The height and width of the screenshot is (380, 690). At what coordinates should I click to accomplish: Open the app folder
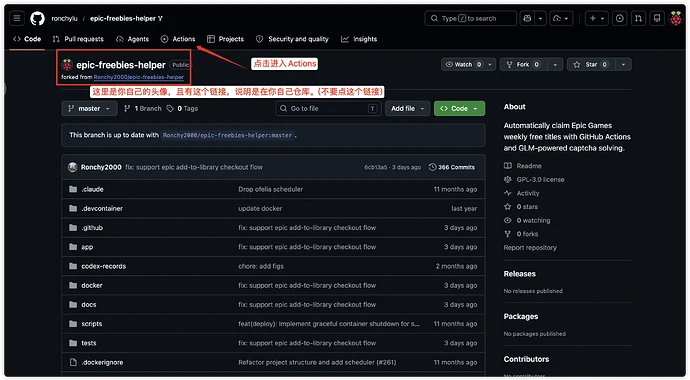(87, 247)
